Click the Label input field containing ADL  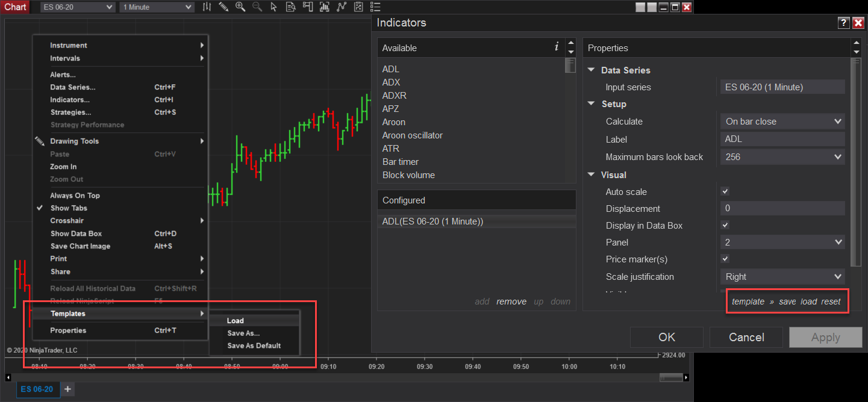point(782,139)
